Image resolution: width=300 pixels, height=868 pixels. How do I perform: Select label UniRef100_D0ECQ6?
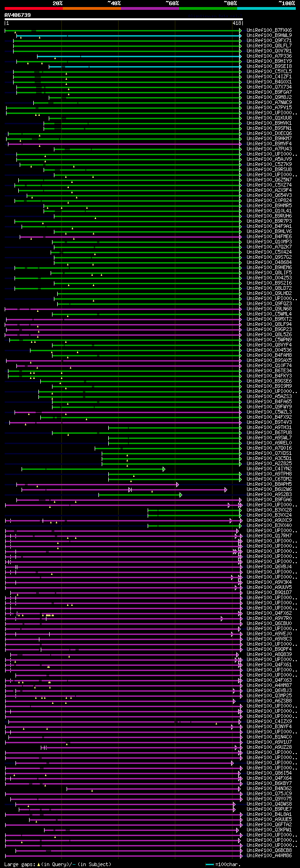(x=269, y=133)
